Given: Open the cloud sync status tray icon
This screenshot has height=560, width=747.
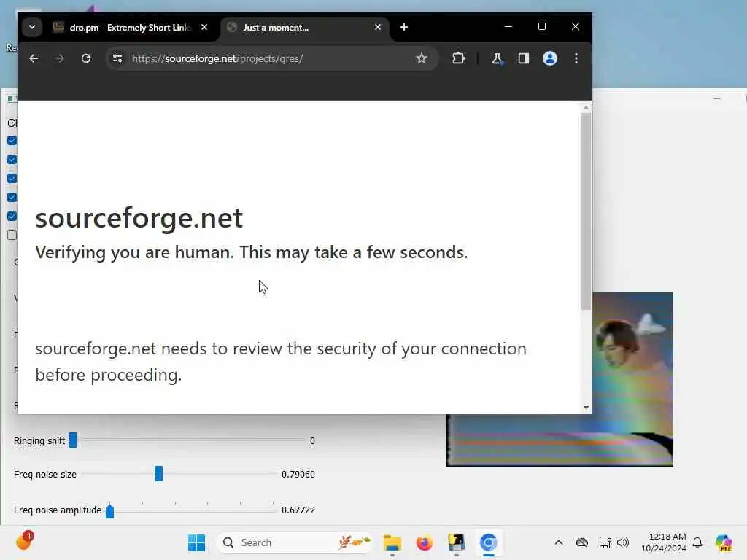Looking at the screenshot, I should click(x=581, y=542).
